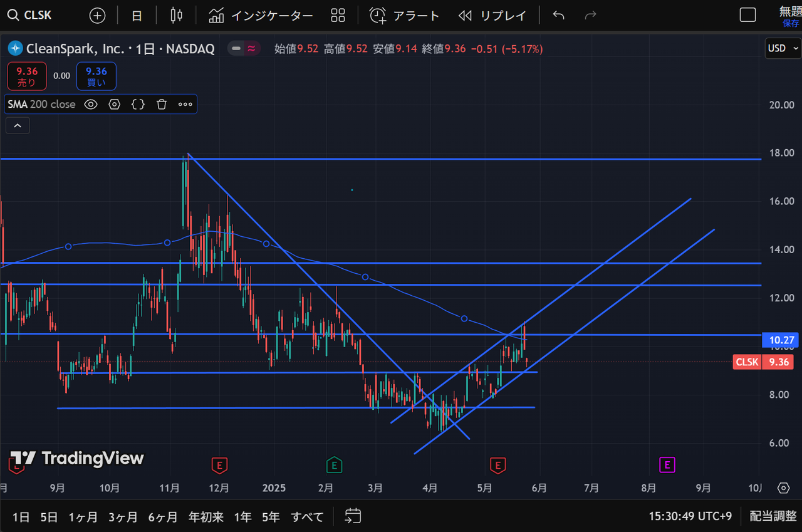Open the candlestick chart type selector

pos(177,16)
